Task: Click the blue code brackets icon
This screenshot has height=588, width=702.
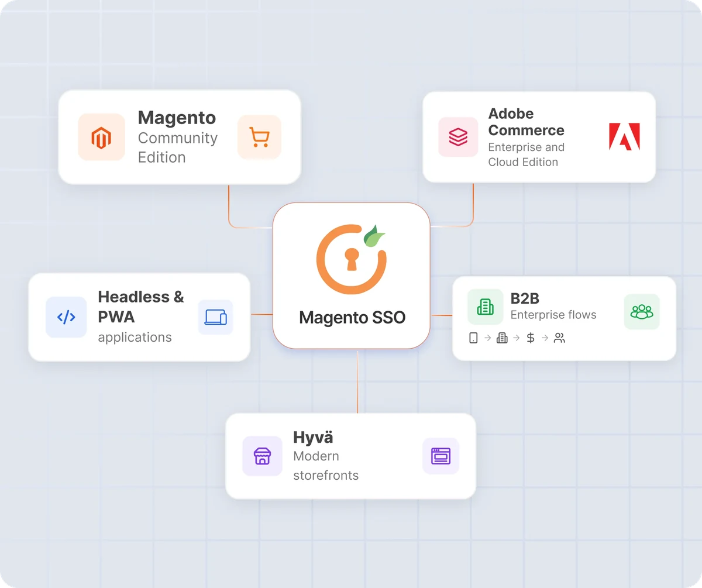Action: 66,317
